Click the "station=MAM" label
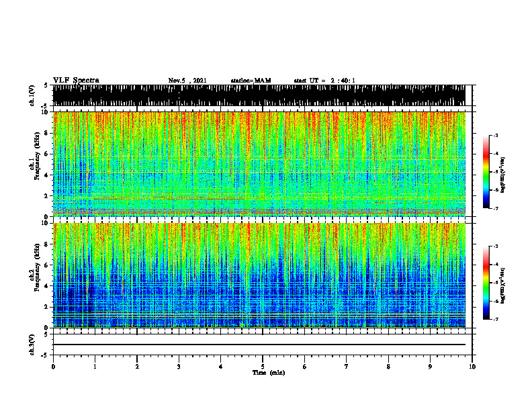532x411 pixels. pos(251,81)
